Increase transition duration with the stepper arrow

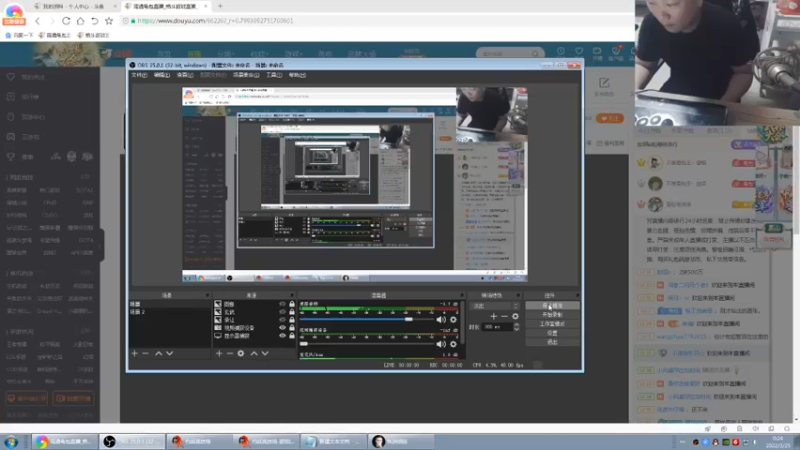click(516, 325)
